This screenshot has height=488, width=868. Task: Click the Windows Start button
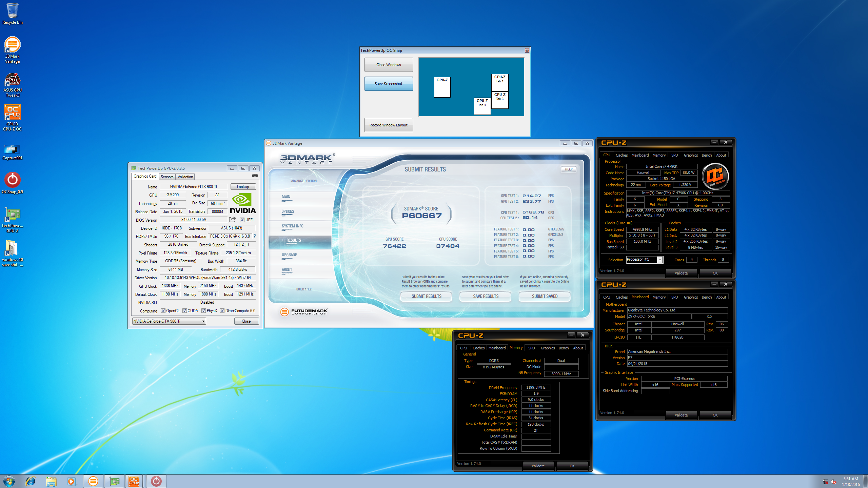(9, 481)
